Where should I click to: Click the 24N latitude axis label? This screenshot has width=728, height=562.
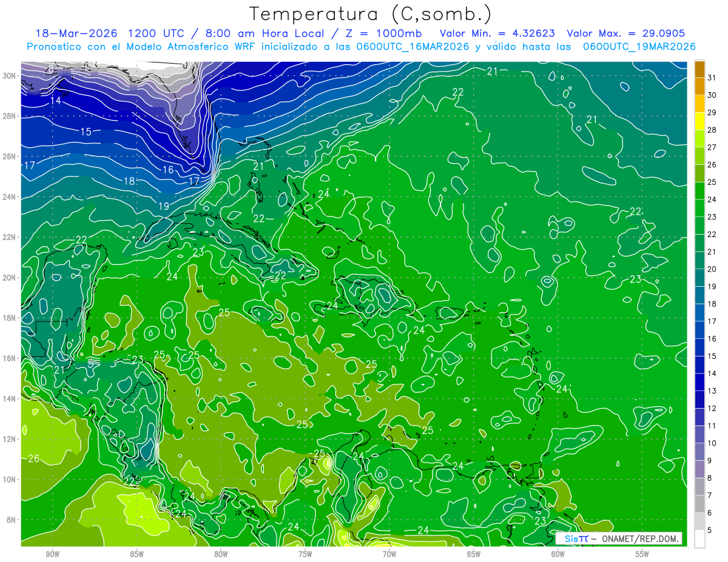(x=9, y=197)
